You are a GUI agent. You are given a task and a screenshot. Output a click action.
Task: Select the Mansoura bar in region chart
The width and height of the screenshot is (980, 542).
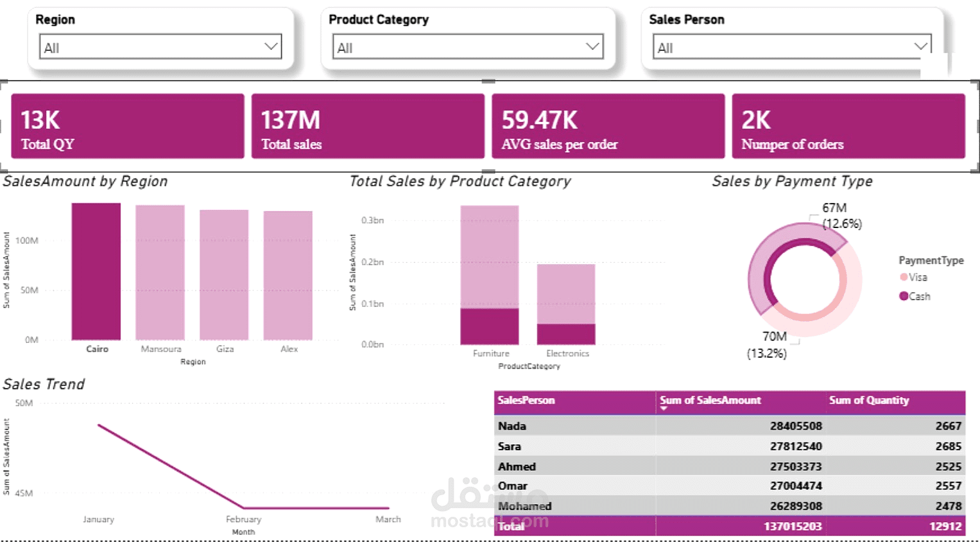click(160, 272)
